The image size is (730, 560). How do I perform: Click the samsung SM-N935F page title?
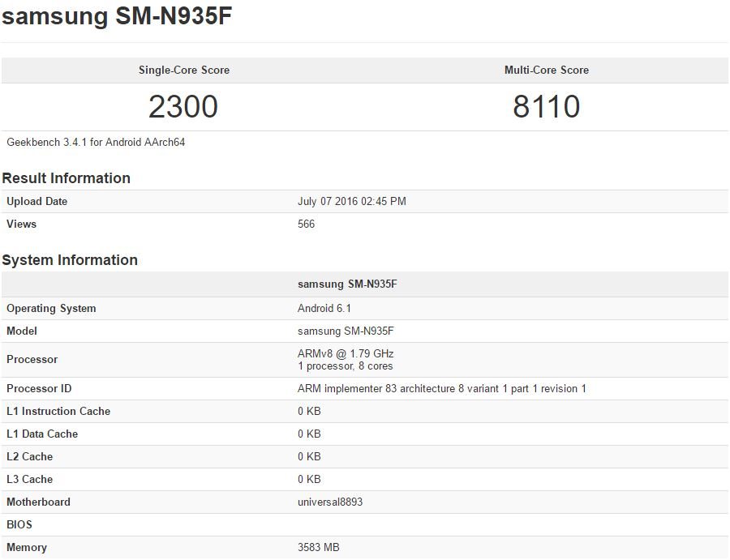[117, 17]
